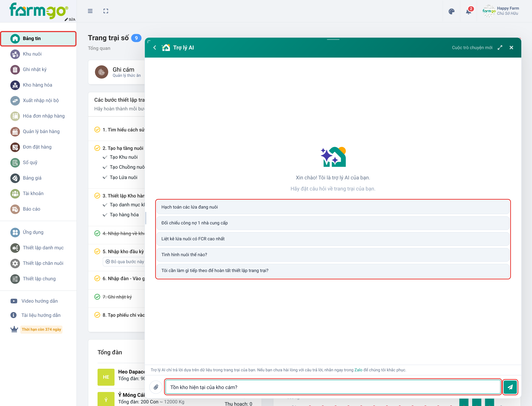
Task: Go back in the AI assistant panel
Action: click(155, 48)
